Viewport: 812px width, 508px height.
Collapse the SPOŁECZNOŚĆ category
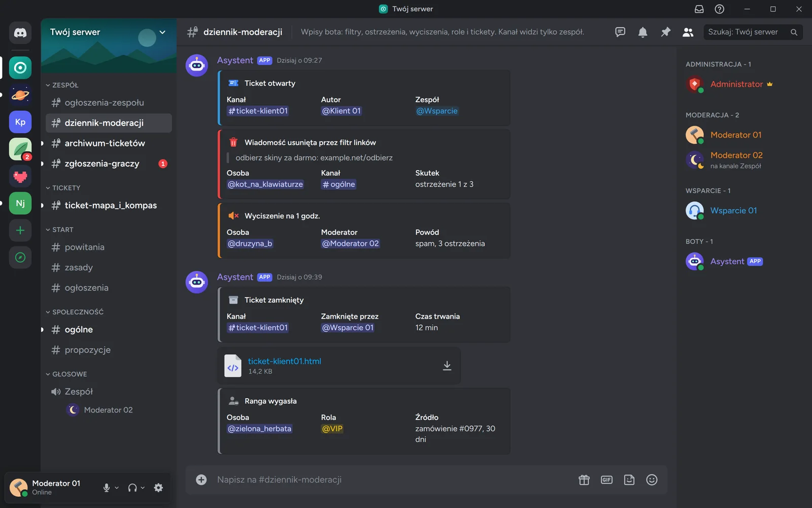click(x=75, y=312)
